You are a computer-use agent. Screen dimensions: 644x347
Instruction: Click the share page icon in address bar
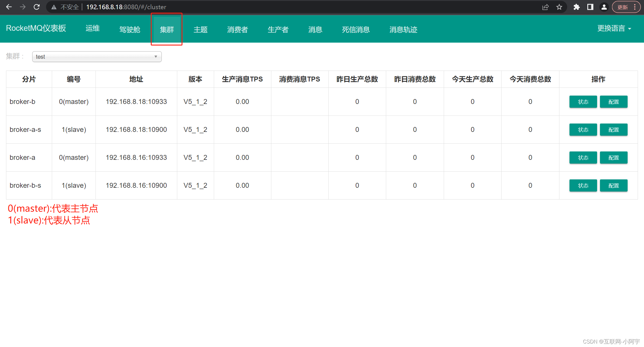(545, 7)
